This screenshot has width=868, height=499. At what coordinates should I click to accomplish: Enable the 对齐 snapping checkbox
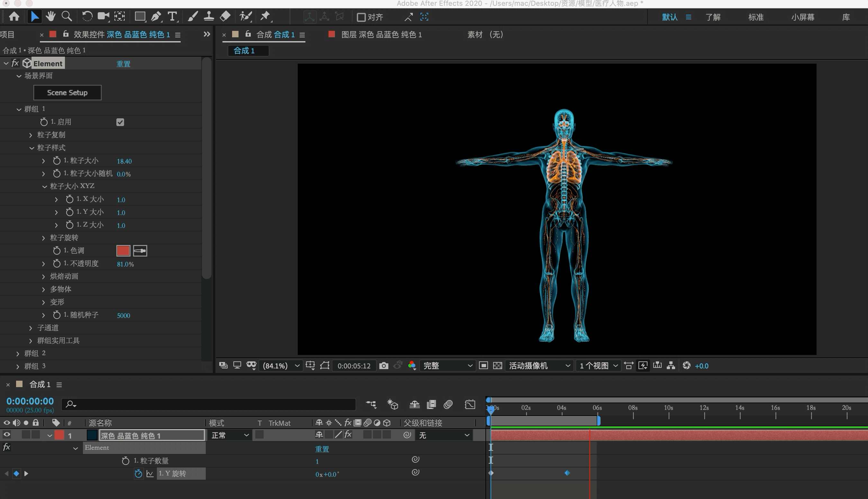tap(361, 17)
